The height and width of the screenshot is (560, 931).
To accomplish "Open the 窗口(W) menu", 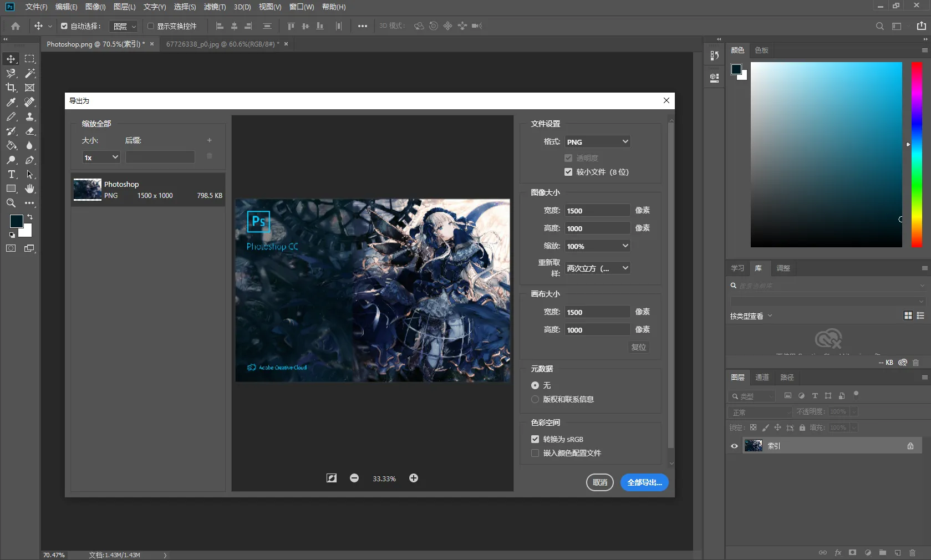I will (302, 7).
